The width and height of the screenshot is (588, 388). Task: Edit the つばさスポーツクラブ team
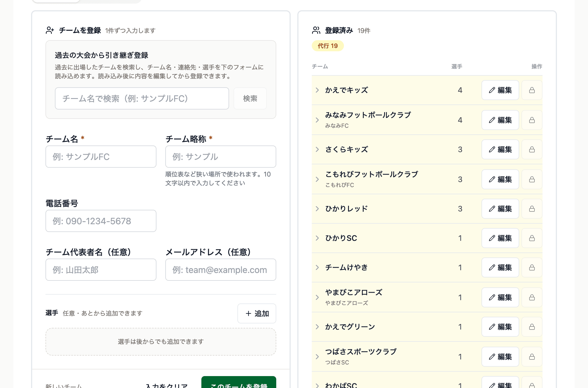500,357
